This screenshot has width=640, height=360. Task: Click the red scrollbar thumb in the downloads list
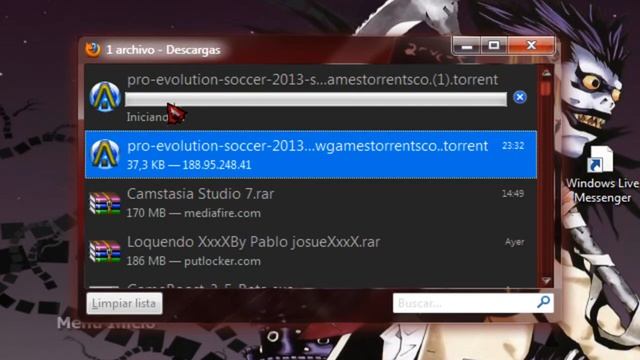point(546,88)
